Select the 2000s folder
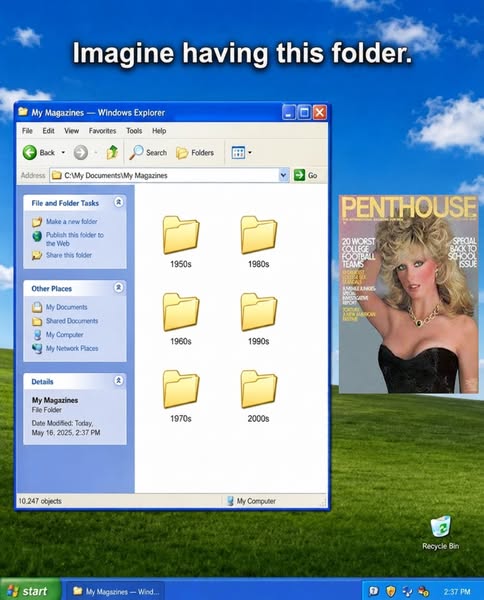The width and height of the screenshot is (484, 600). pos(259,396)
